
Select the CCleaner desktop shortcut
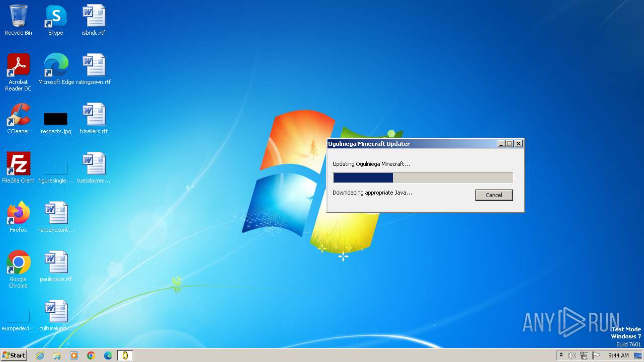18,119
